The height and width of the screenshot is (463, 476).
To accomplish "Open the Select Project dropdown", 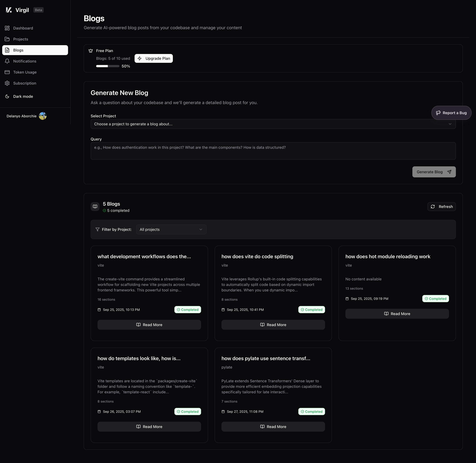I will click(273, 124).
